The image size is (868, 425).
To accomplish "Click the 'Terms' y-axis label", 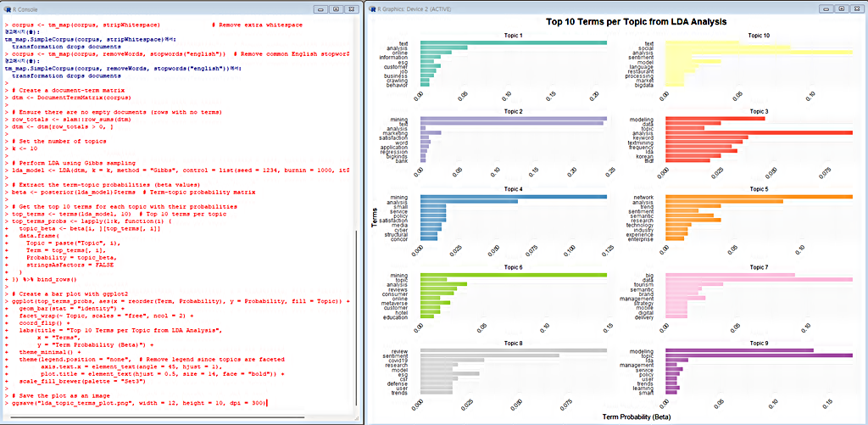I will pyautogui.click(x=375, y=216).
